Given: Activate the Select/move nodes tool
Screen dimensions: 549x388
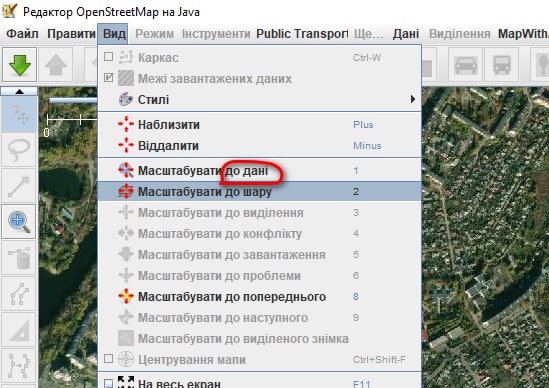Looking at the screenshot, I should pyautogui.click(x=19, y=114).
